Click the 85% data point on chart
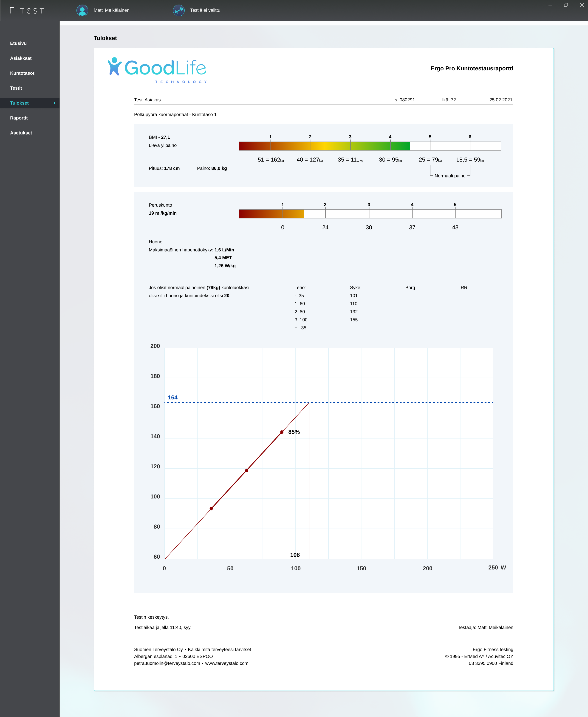Viewport: 588px width, 717px height. tap(282, 432)
